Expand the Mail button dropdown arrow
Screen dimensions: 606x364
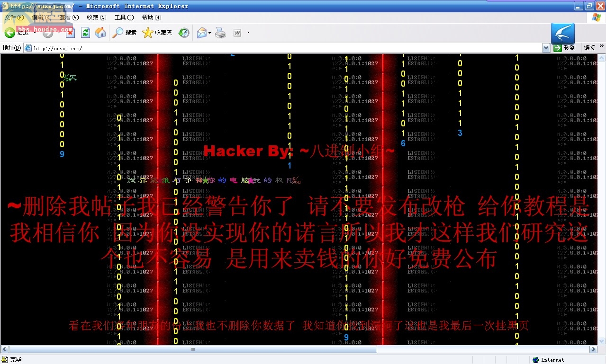pos(209,33)
